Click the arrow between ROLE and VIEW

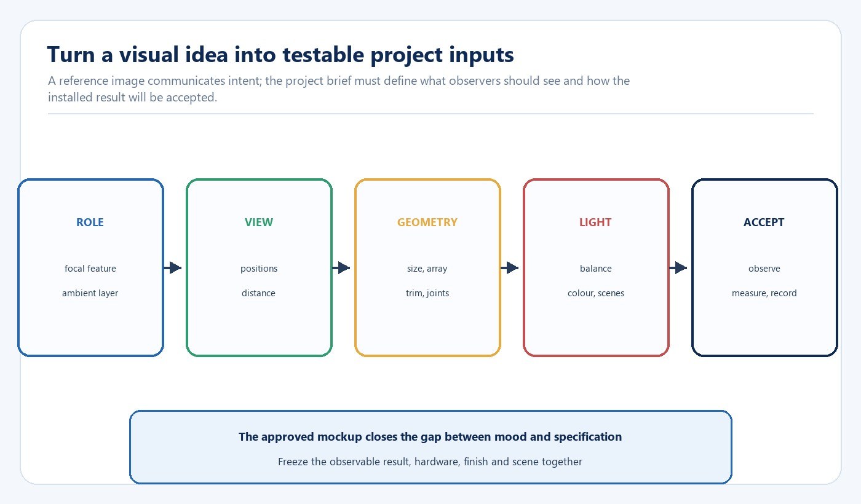[173, 268]
